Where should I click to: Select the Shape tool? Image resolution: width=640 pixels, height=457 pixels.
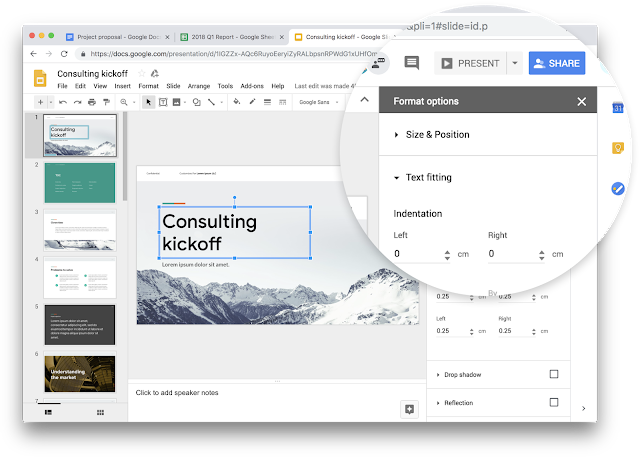(197, 102)
